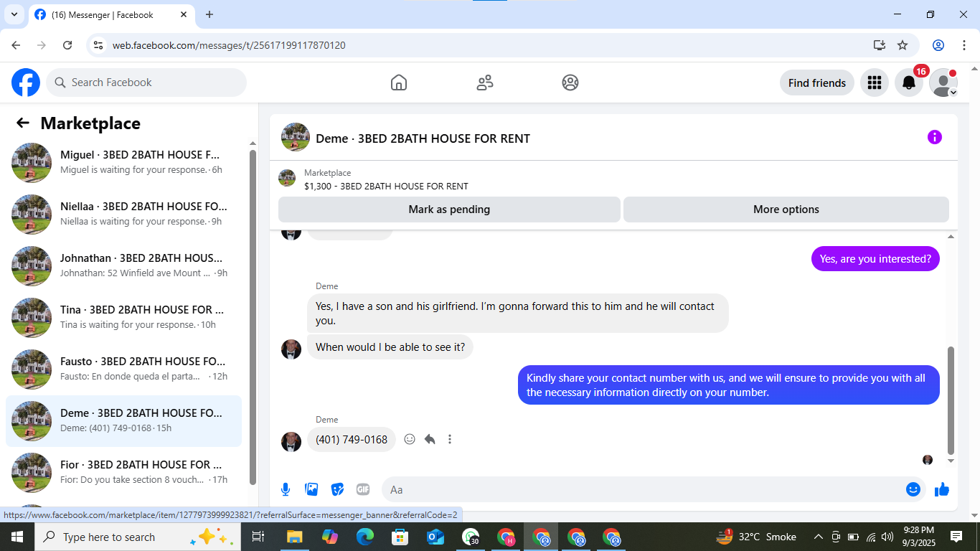The image size is (980, 551).
Task: Click the chat header listing thumbnail
Action: point(296,137)
